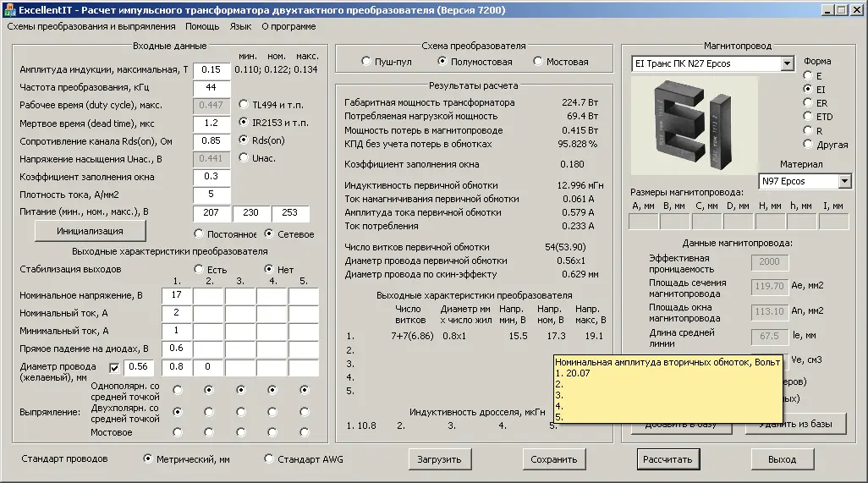This screenshot has width=868, height=483.
Task: Click the Сохранить button
Action: (x=554, y=459)
